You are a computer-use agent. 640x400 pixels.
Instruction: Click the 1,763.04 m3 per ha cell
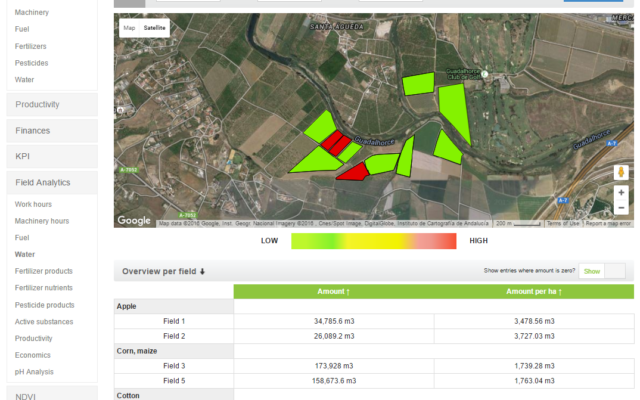coord(534,381)
